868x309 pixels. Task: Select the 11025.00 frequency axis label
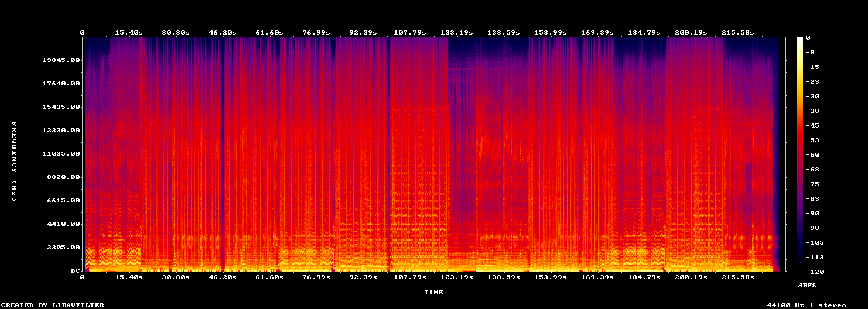tap(62, 154)
